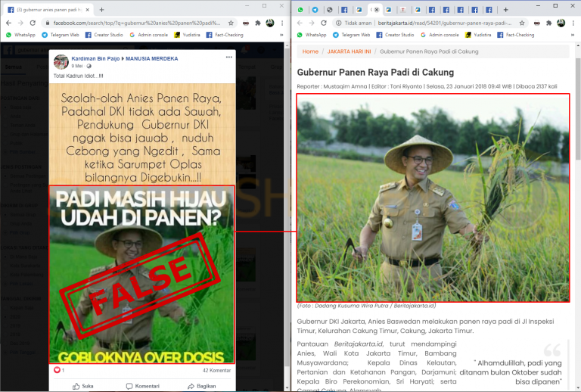The height and width of the screenshot is (392, 581).
Task: Switch to the WhatsApp tab in the right window
Action: 300,10
